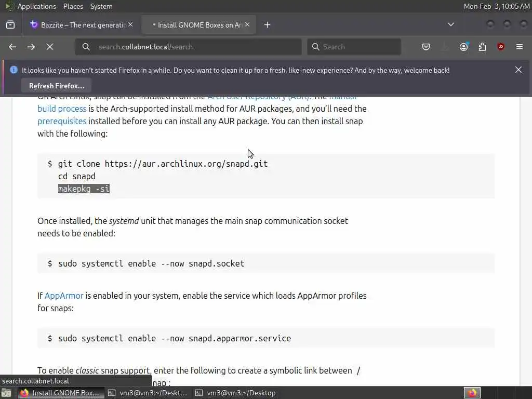Click the git clone command line
532x399 pixels.
tap(163, 164)
